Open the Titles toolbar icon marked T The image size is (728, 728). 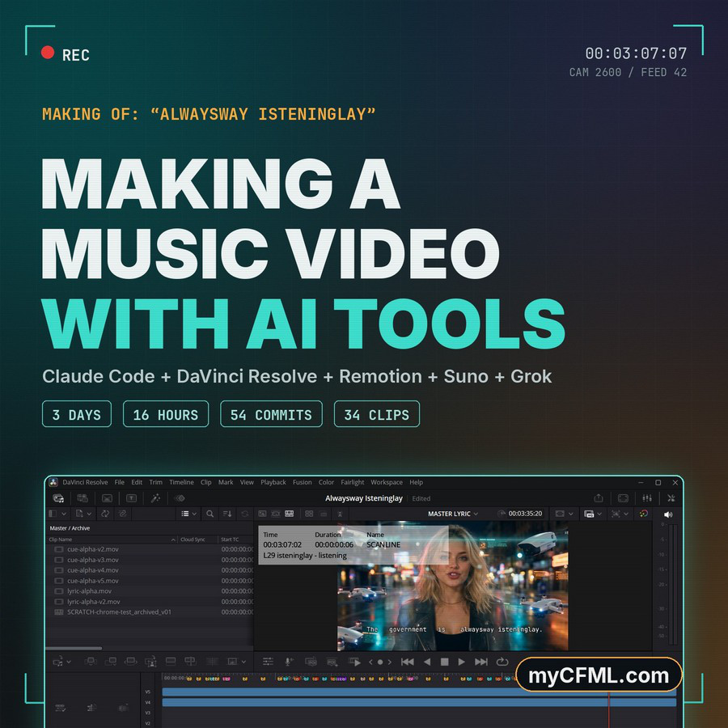(131, 498)
